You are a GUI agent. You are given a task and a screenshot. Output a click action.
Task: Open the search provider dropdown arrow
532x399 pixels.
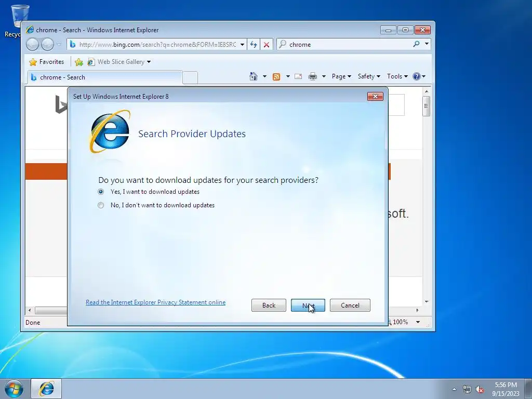pos(427,44)
